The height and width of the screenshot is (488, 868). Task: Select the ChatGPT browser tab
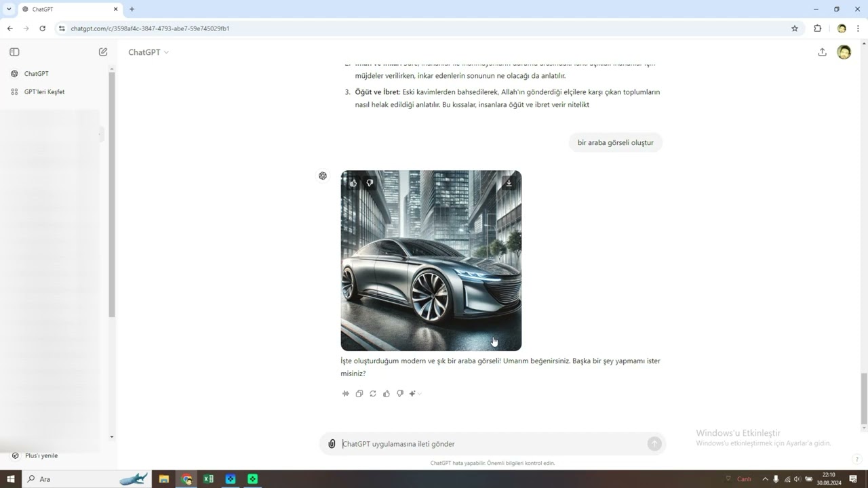(x=70, y=9)
